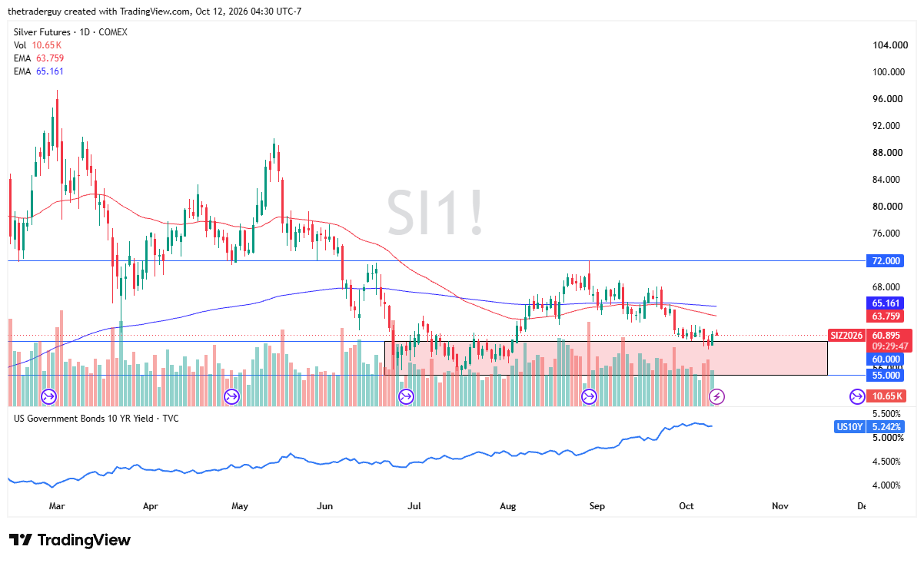Image resolution: width=924 pixels, height=563 pixels.
Task: Click the red 63.759 EMA price label
Action: pos(886,316)
